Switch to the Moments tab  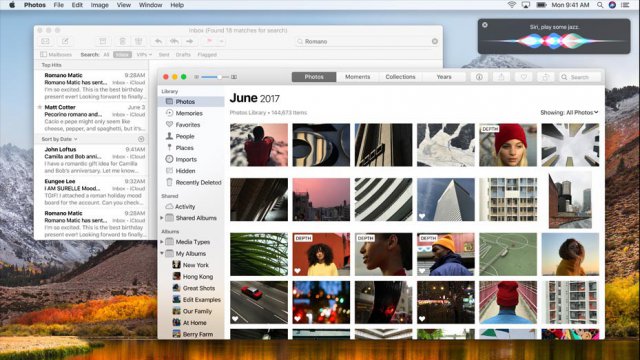click(x=358, y=77)
